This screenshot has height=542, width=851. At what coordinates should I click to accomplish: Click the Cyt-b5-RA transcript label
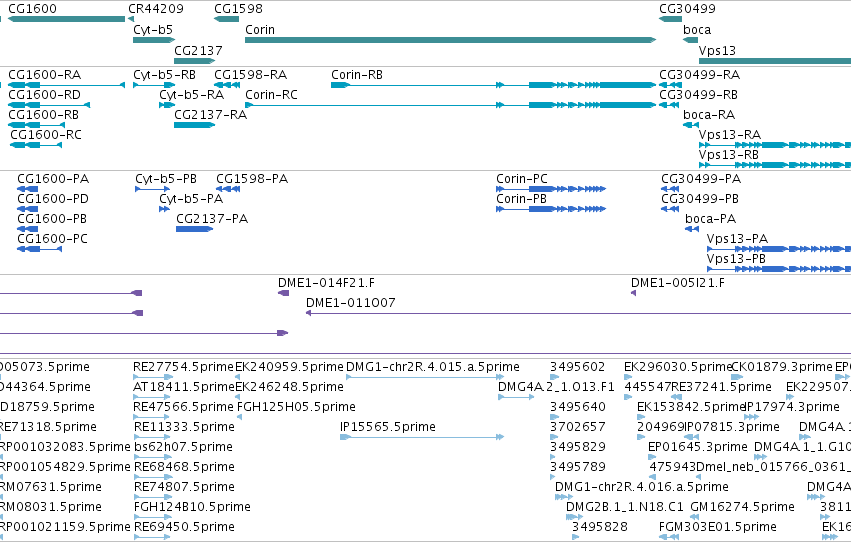(192, 95)
